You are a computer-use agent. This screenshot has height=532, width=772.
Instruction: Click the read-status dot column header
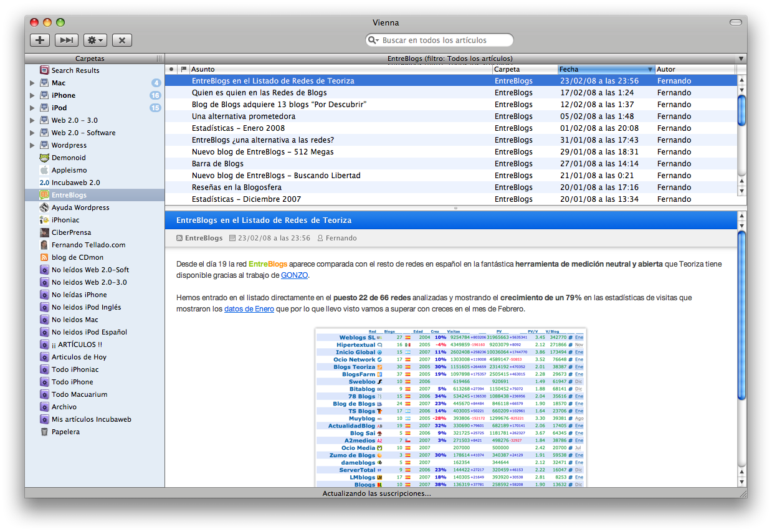(x=171, y=69)
